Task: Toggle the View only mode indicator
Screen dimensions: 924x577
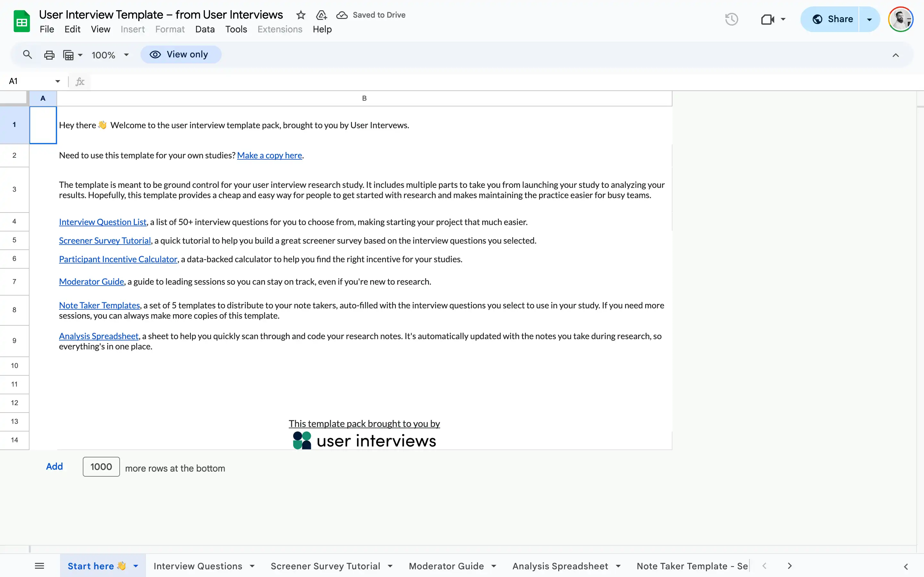Action: click(x=181, y=54)
